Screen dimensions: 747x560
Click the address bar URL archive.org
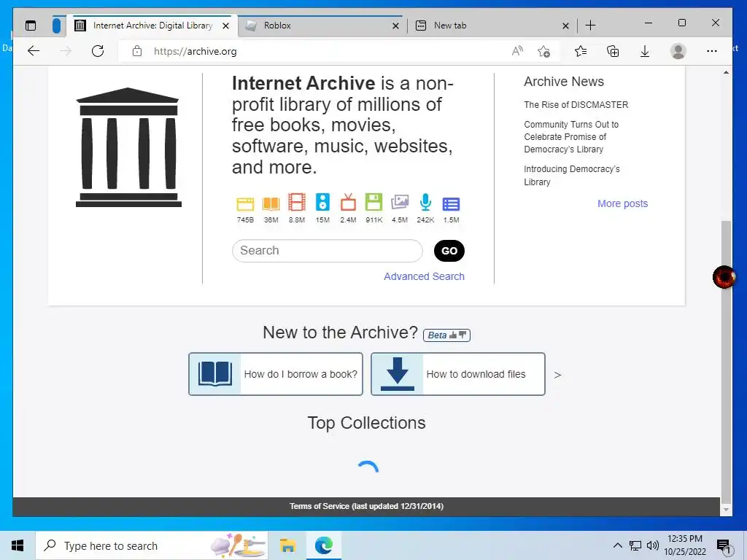tap(196, 51)
